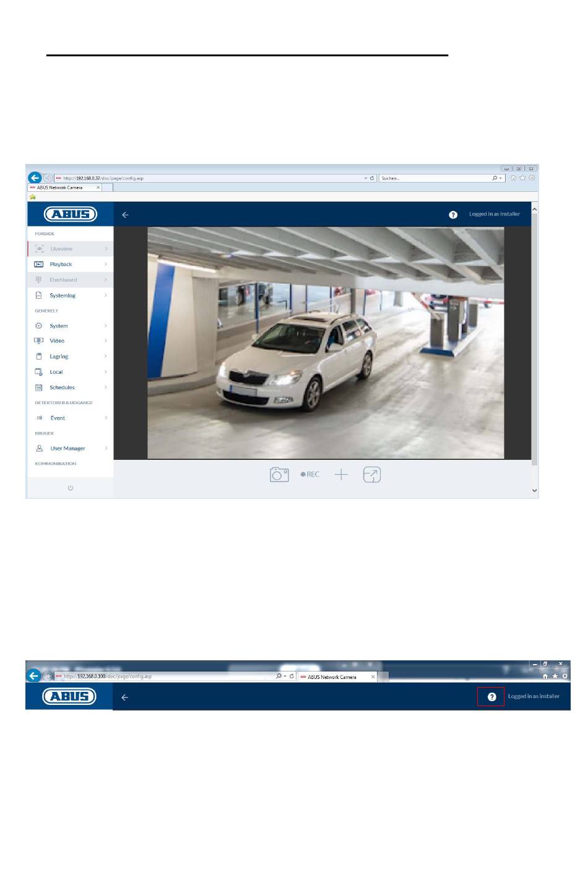The height and width of the screenshot is (872, 588).
Task: Expand the User Manager chevron
Action: [x=106, y=449]
